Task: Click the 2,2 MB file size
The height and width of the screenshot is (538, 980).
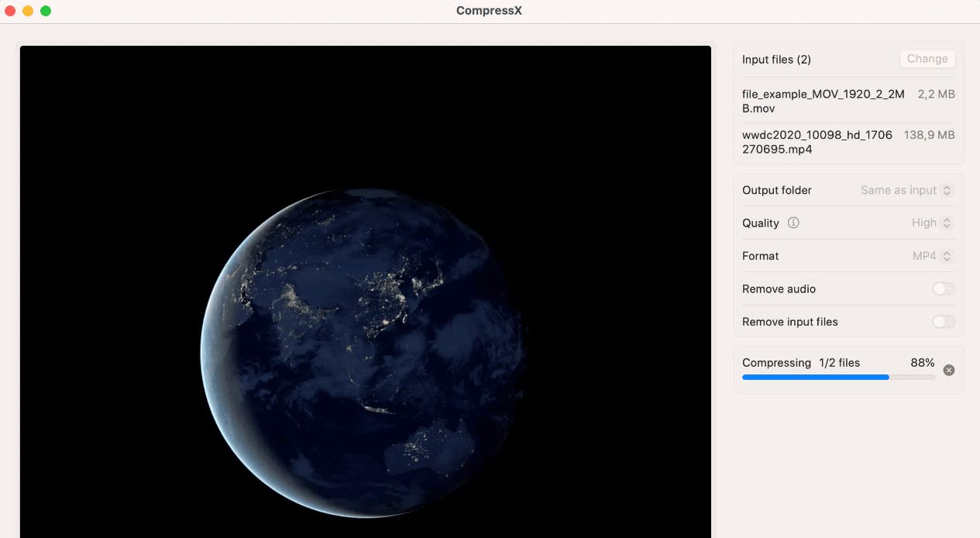Action: [936, 94]
